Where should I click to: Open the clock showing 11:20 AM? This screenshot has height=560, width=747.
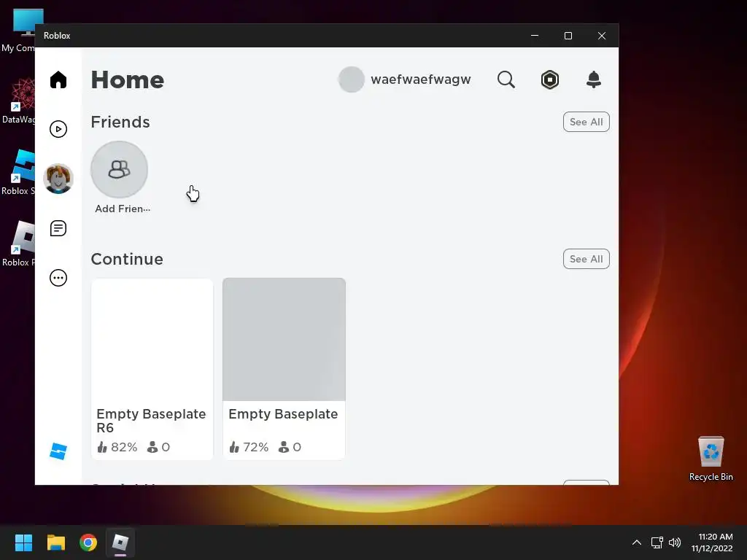click(712, 542)
